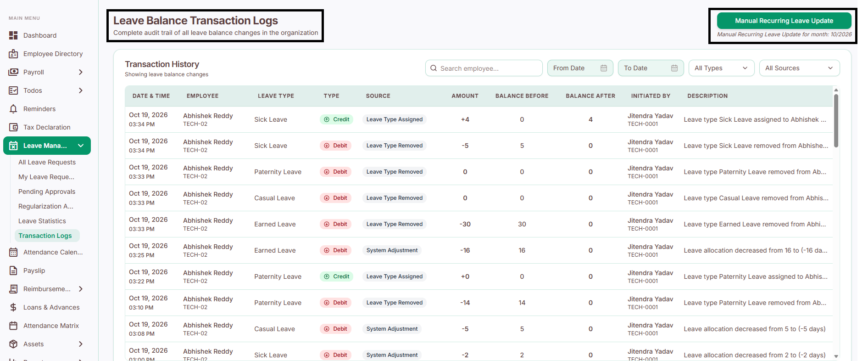Open Leave Statistics submenu item
This screenshot has height=361, width=868.
(42, 221)
